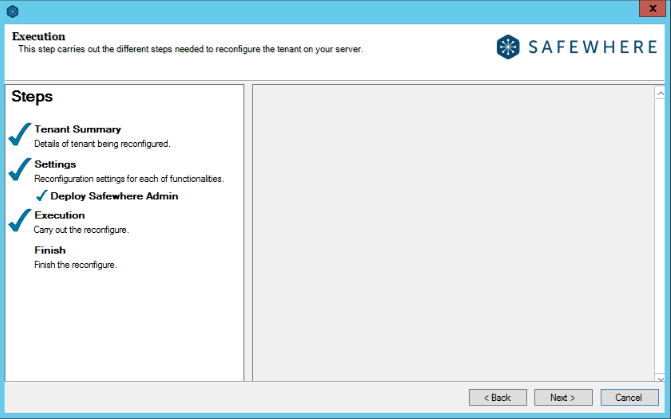
Task: Click inside the empty execution log panel
Action: coord(452,232)
